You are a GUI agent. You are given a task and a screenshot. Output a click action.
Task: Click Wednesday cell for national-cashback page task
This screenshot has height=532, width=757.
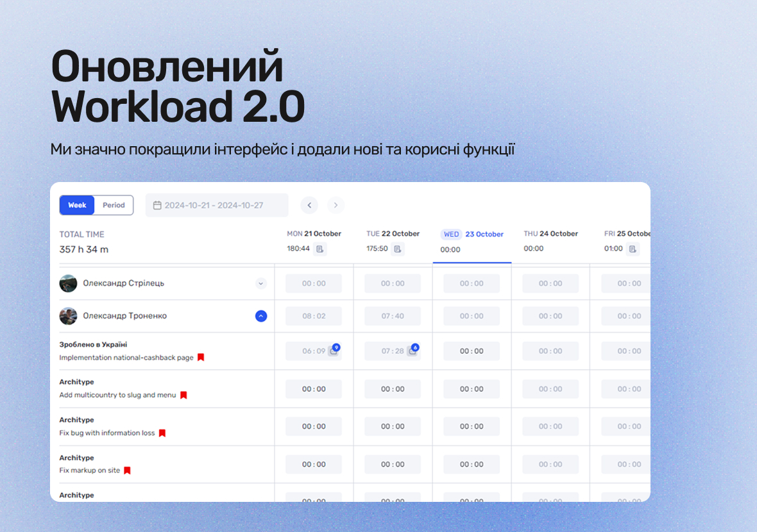pos(472,351)
